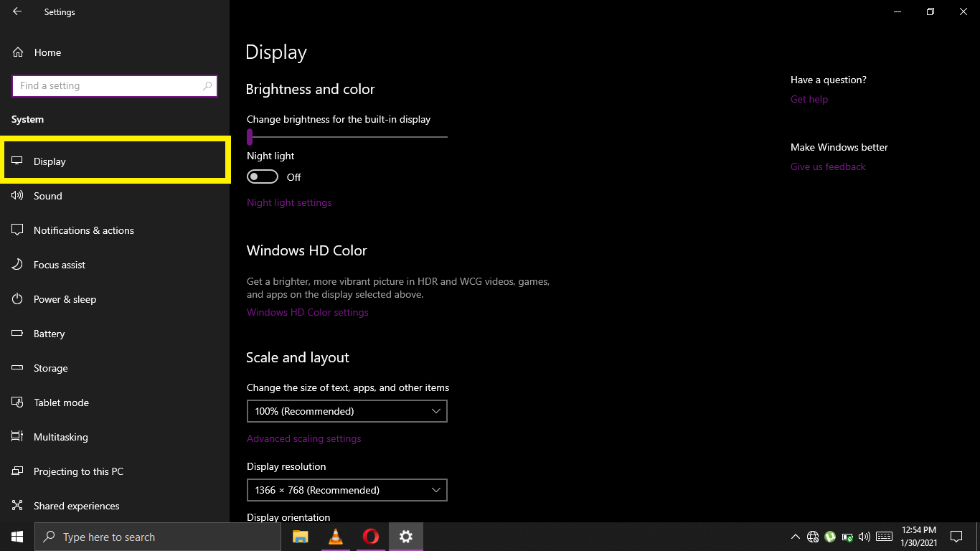Click the Scale and layout heading
Image resolution: width=980 pixels, height=551 pixels.
[298, 358]
